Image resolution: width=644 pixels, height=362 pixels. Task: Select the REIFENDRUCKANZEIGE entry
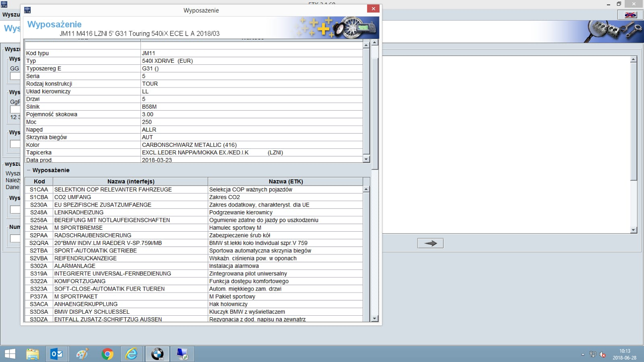86,258
